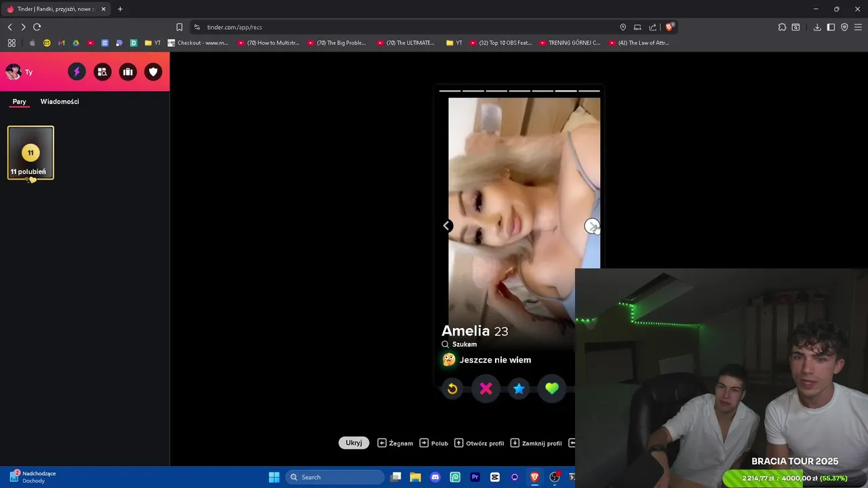
Task: Open the TRENING GÓRNEJ C... bookmark
Action: point(570,43)
